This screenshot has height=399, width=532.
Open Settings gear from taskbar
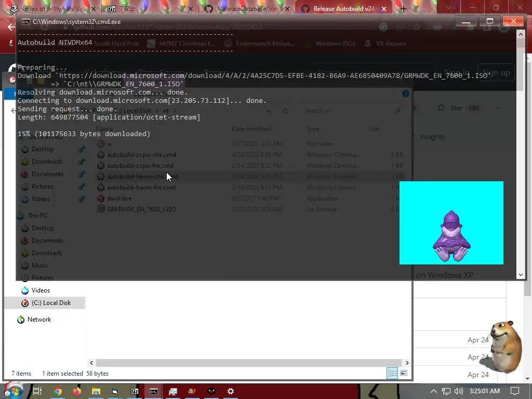pyautogui.click(x=230, y=391)
